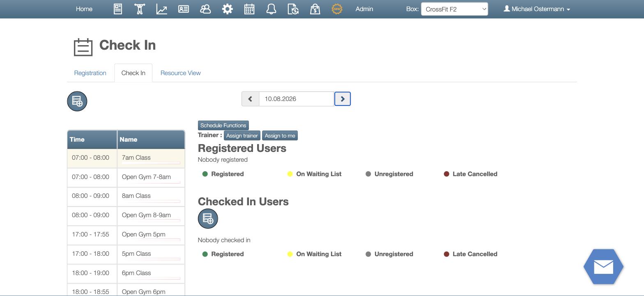The image size is (644, 296).
Task: Open the news page icon in navbar
Action: [118, 9]
